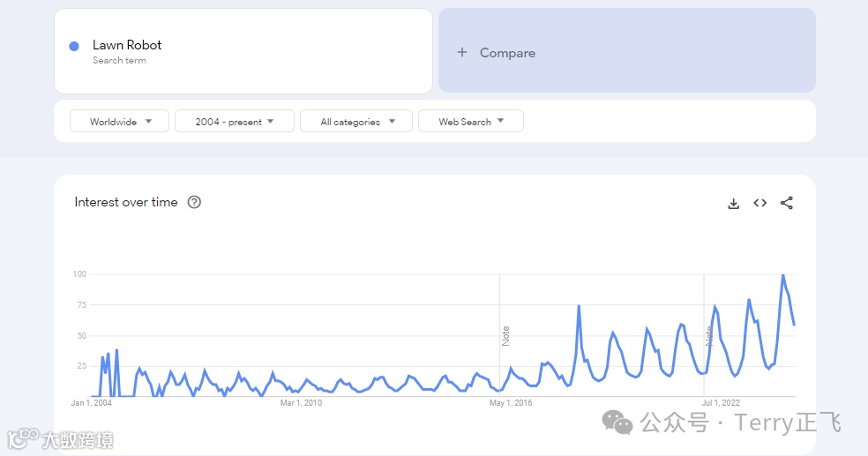This screenshot has width=868, height=456.
Task: Click the plus icon beside Compare
Action: pos(462,53)
